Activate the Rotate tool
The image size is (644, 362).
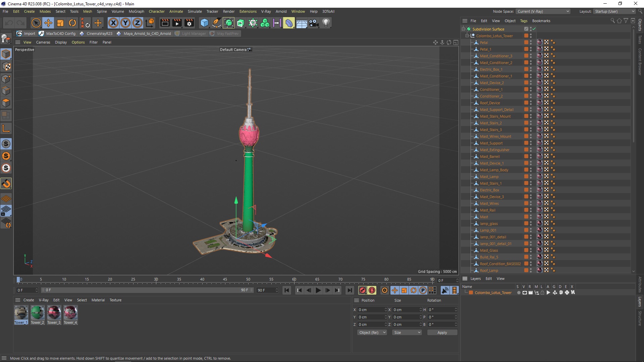pyautogui.click(x=72, y=23)
